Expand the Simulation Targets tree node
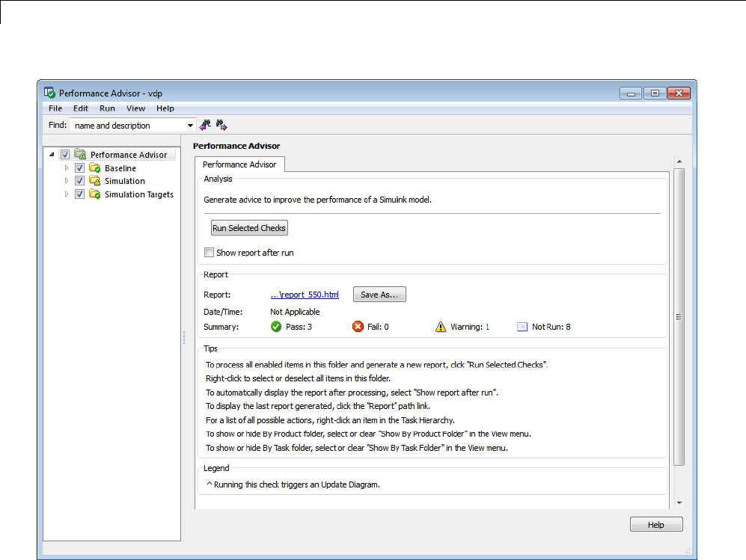This screenshot has height=560, width=746. click(x=67, y=194)
